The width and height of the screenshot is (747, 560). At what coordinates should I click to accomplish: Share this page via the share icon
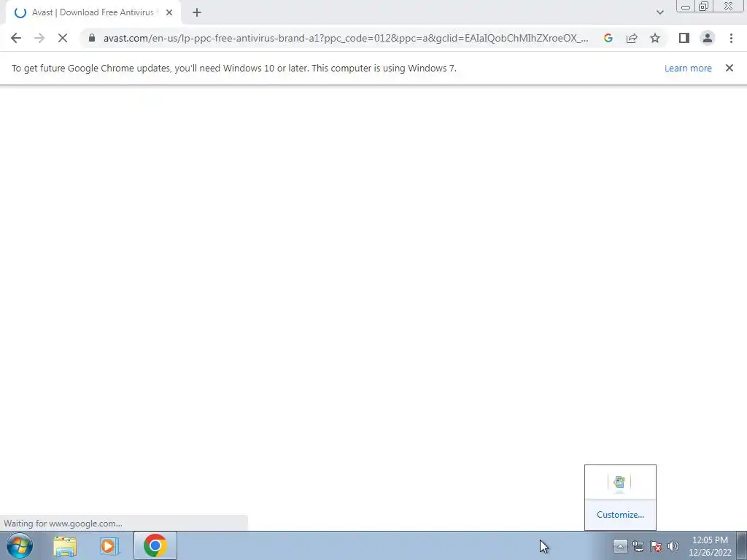[x=632, y=38]
